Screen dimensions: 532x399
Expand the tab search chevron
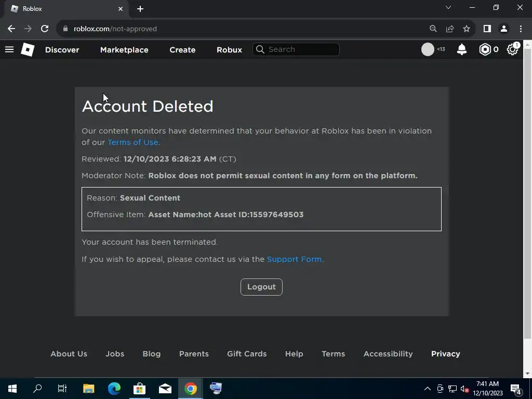click(x=448, y=7)
